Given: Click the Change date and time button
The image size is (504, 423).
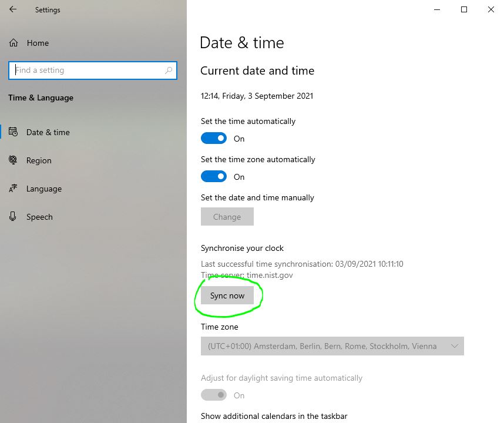Looking at the screenshot, I should point(227,217).
